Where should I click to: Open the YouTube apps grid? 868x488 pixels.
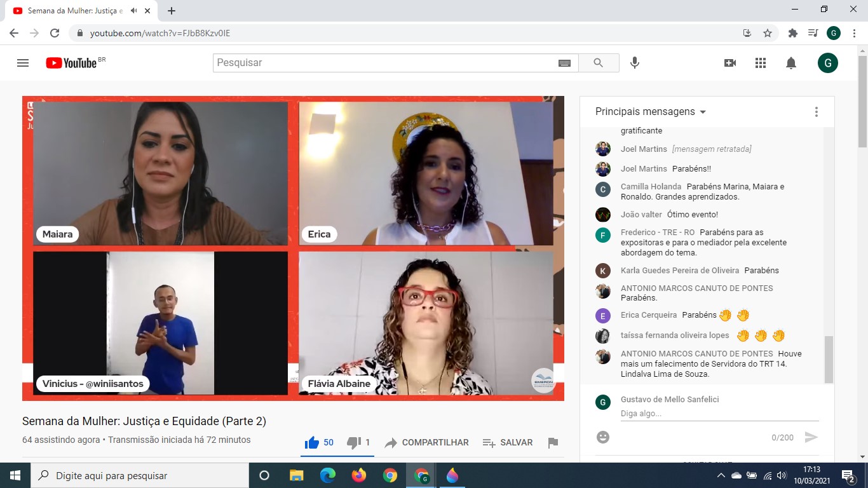tap(761, 63)
